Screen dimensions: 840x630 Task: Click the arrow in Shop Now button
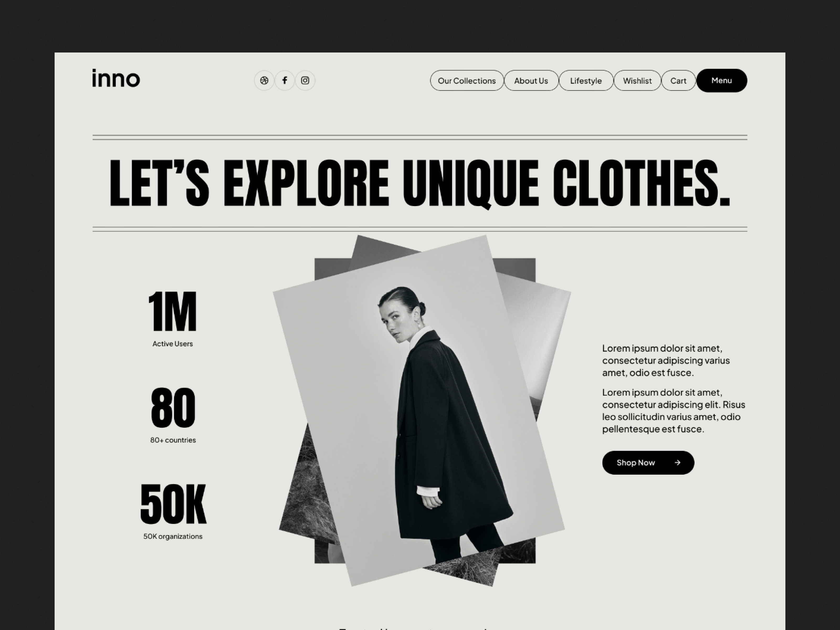[678, 463]
